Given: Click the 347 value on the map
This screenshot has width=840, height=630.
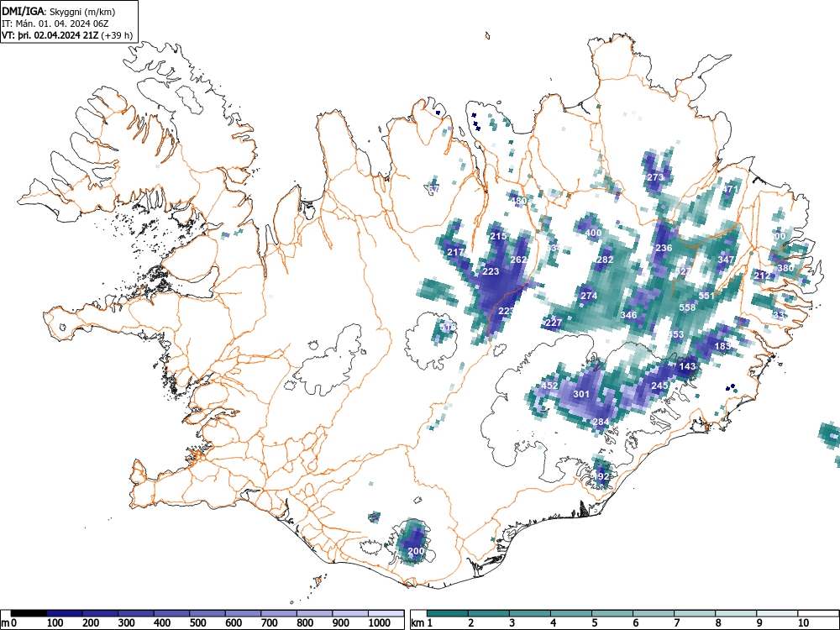Looking at the screenshot, I should point(726,260).
